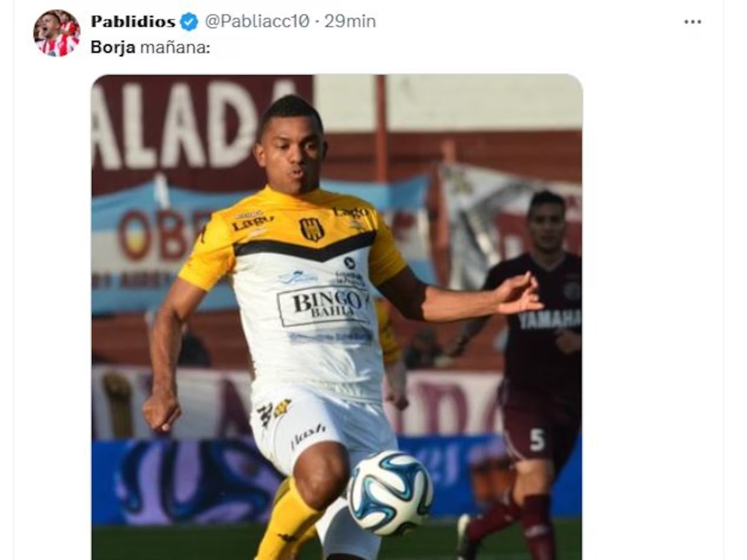This screenshot has height=560, width=747.
Task: Click the bold word Borja in tweet
Action: click(113, 48)
